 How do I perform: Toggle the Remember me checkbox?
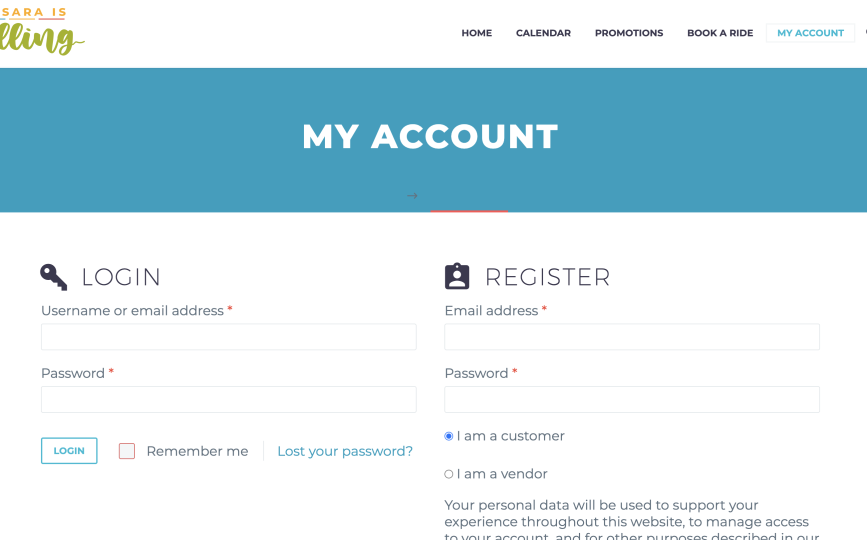click(127, 451)
